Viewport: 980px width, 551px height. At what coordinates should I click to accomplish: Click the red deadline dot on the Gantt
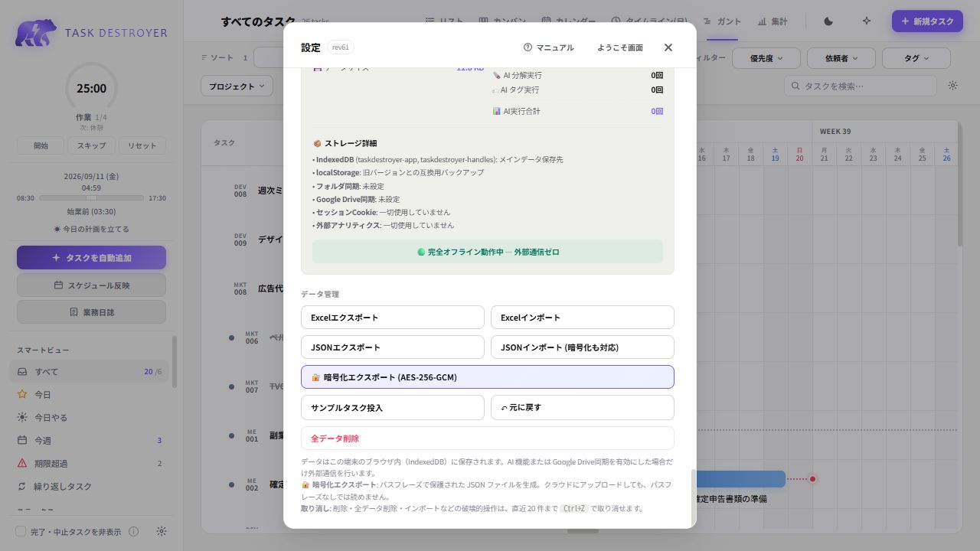812,479
